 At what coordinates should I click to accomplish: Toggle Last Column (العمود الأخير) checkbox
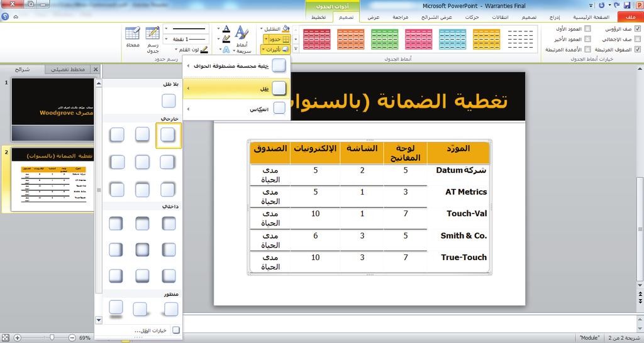[x=588, y=39]
